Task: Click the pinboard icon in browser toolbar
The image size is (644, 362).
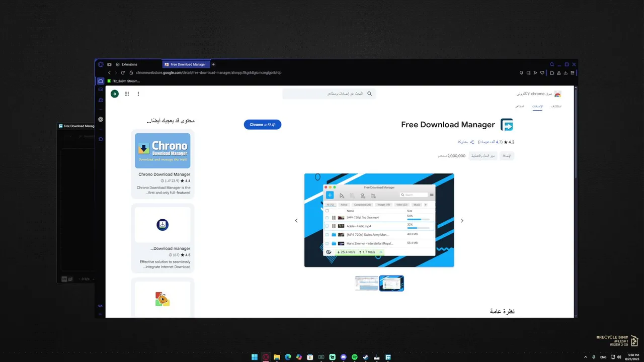Action: (x=522, y=72)
